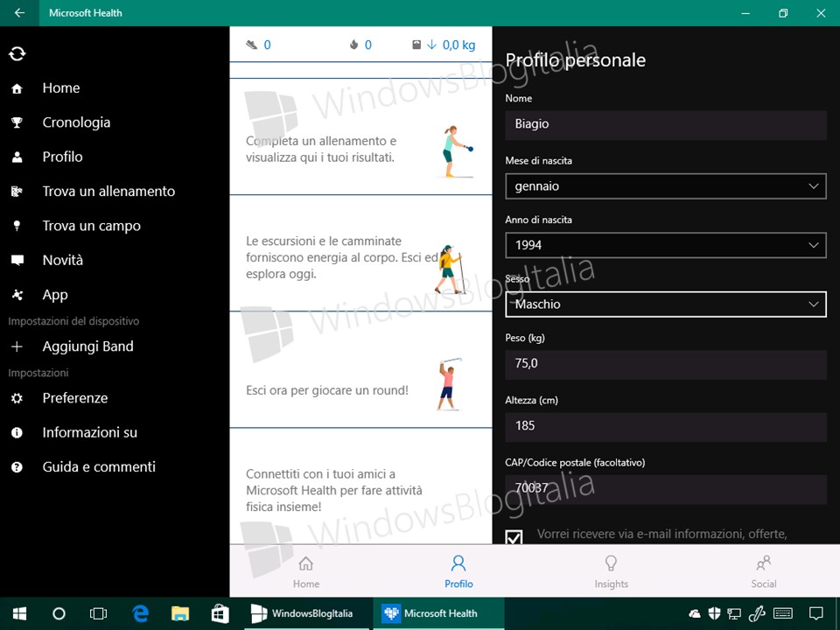The height and width of the screenshot is (630, 840).
Task: Click the network tray icon
Action: coord(734,613)
